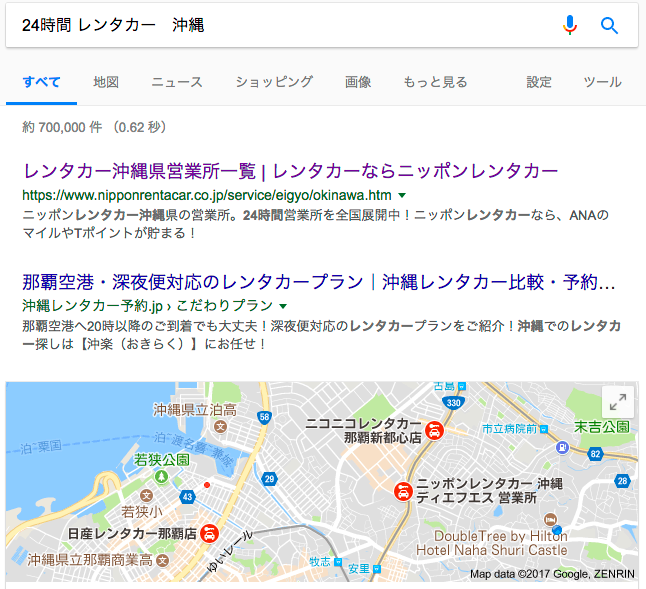Open the もっと見る menu

pos(435,82)
